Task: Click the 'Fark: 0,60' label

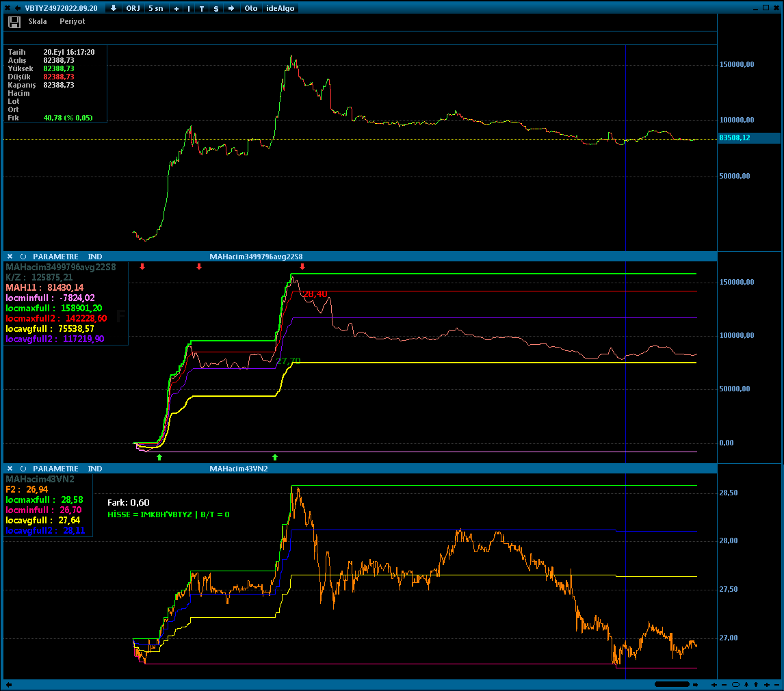Action: [x=129, y=502]
